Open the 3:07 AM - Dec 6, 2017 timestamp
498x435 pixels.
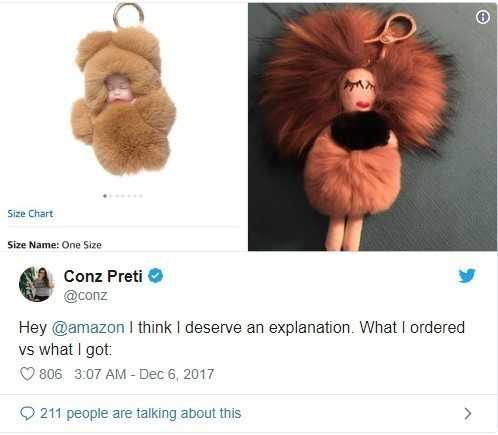(x=144, y=374)
